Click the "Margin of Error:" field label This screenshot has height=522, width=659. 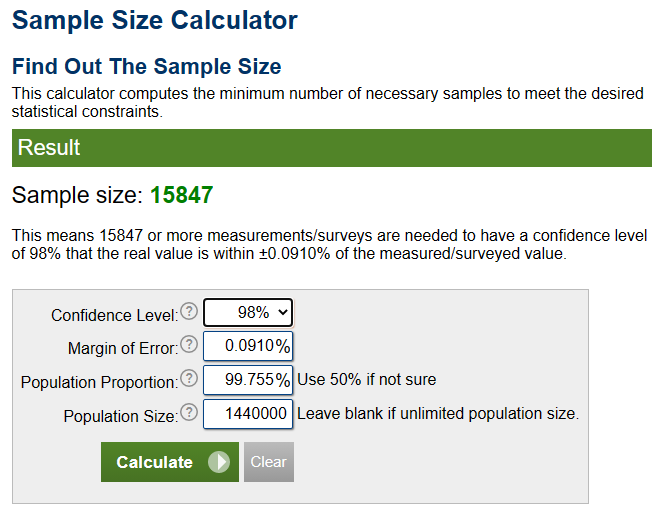[122, 349]
